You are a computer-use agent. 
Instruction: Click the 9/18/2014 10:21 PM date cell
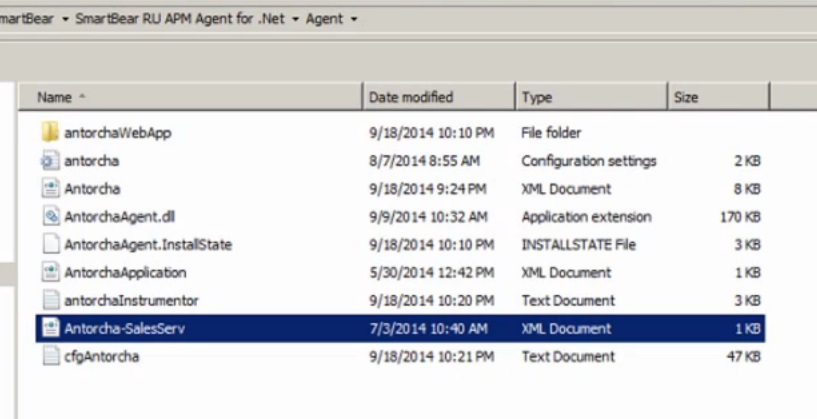431,357
